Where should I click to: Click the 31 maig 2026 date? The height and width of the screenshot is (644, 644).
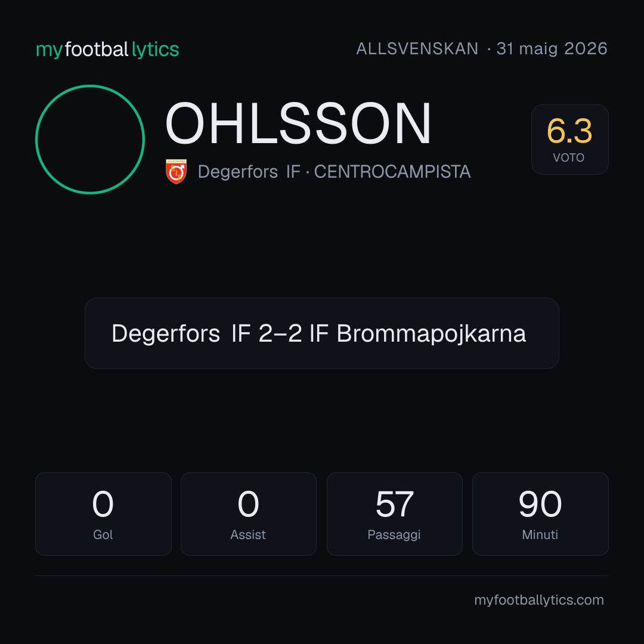(x=552, y=49)
